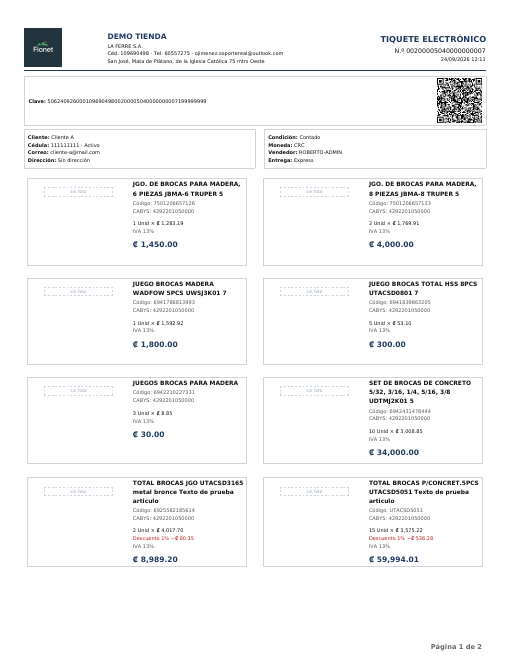The width and height of the screenshot is (510, 660).
Task: Click the TIQUETE ELECTRÓNICO heading
Action: 433,39
